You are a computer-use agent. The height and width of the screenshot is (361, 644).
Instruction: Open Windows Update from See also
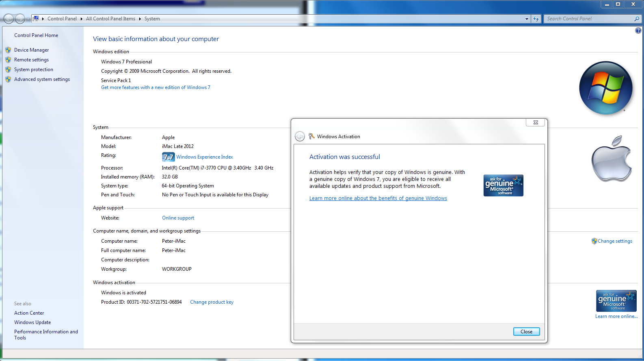pos(32,322)
